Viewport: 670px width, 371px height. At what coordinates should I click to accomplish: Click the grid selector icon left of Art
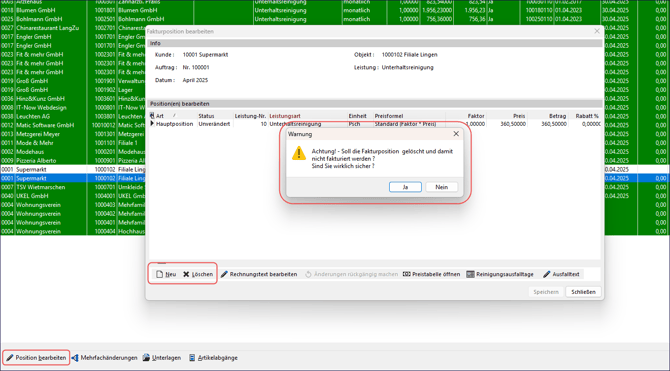point(152,116)
